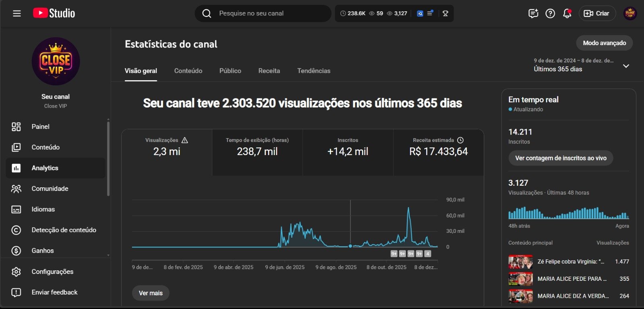Switch to the Receita tab
This screenshot has height=309, width=644.
click(x=269, y=71)
